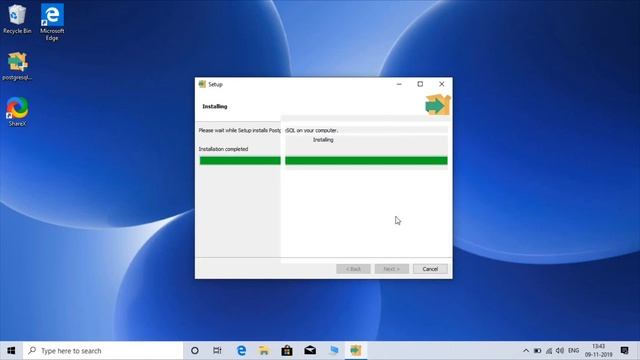
Task: Select the ShareX desktop shortcut
Action: (17, 111)
